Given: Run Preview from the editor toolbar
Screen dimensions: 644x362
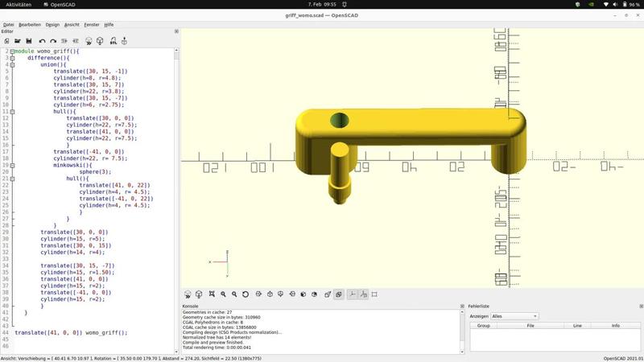Looking at the screenshot, I should (89, 41).
